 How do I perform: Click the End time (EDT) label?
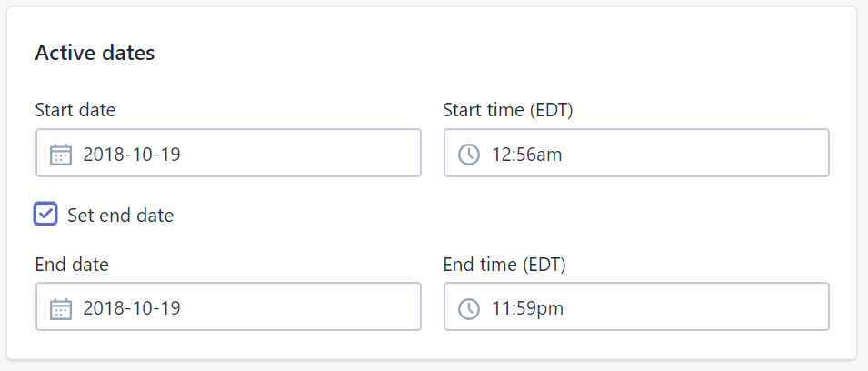pos(504,266)
